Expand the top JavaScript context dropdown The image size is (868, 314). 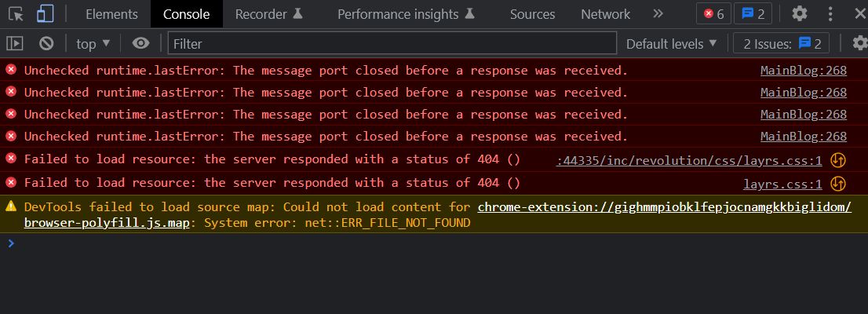coord(93,44)
